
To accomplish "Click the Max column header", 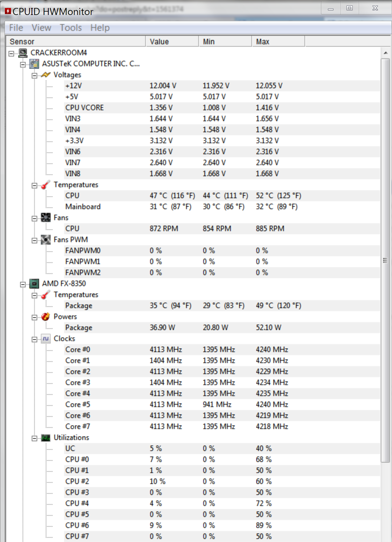I will click(279, 42).
